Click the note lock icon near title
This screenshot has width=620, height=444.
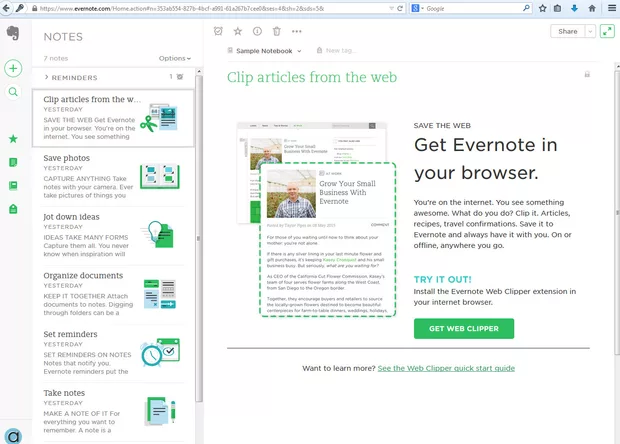tap(587, 74)
